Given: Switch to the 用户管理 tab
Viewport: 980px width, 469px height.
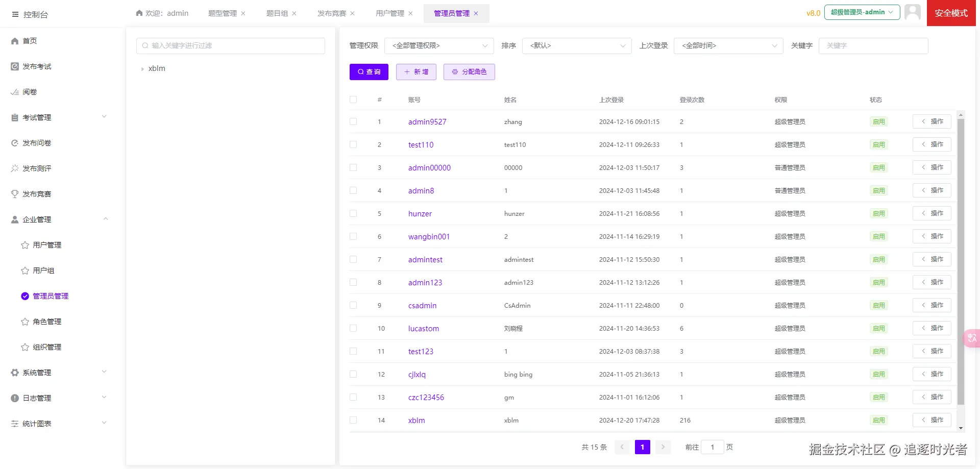Looking at the screenshot, I should click(390, 13).
